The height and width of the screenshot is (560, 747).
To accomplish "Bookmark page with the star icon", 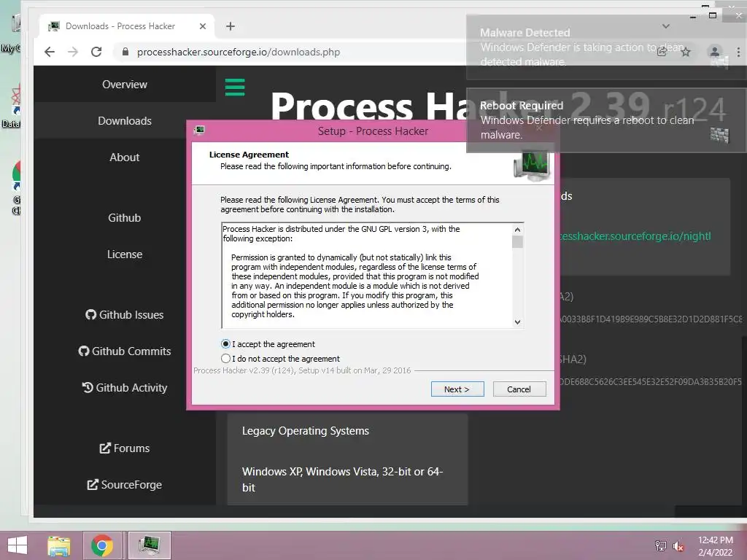I will click(686, 52).
